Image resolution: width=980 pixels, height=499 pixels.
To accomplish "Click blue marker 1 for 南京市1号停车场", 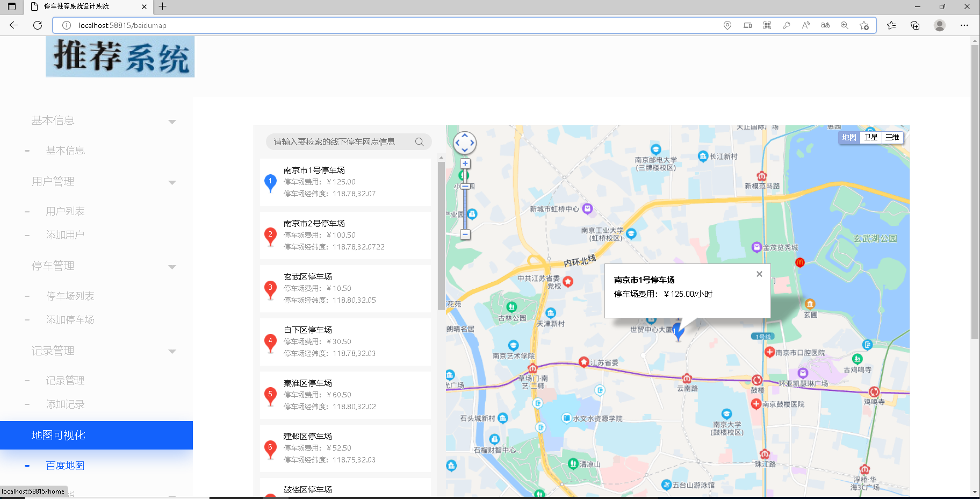I will pos(270,183).
